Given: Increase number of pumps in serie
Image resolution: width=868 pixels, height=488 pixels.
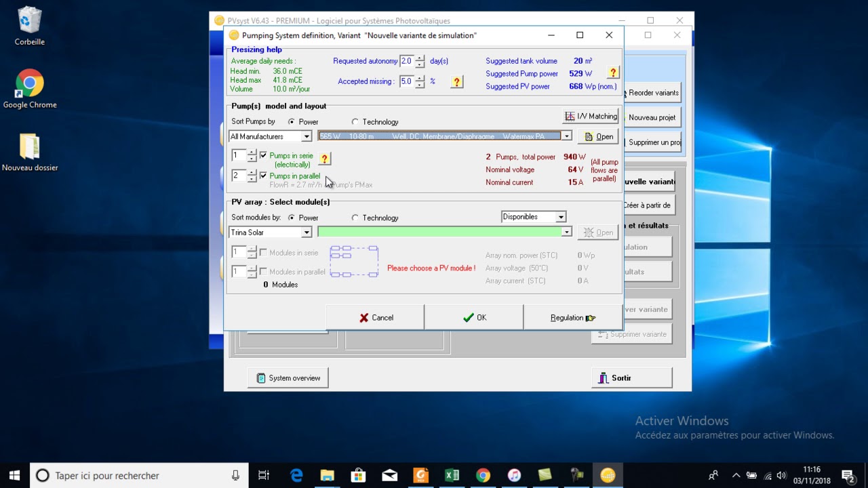Looking at the screenshot, I should pyautogui.click(x=252, y=152).
